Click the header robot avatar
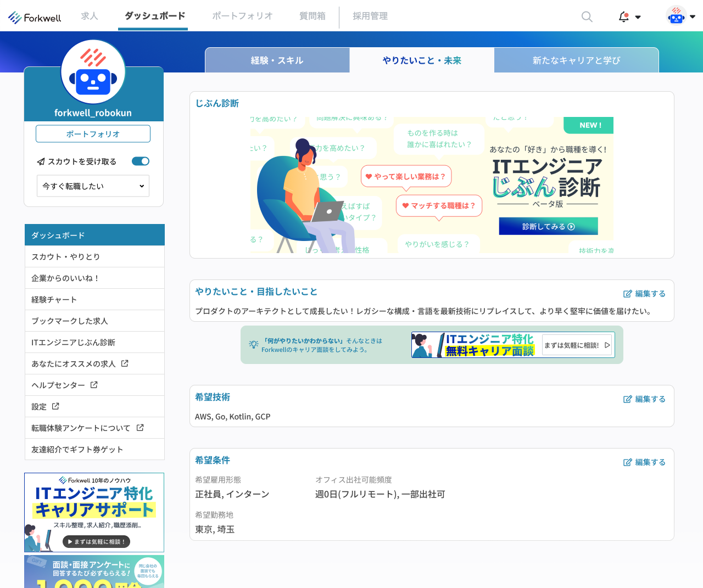This screenshot has width=703, height=588. pos(676,16)
